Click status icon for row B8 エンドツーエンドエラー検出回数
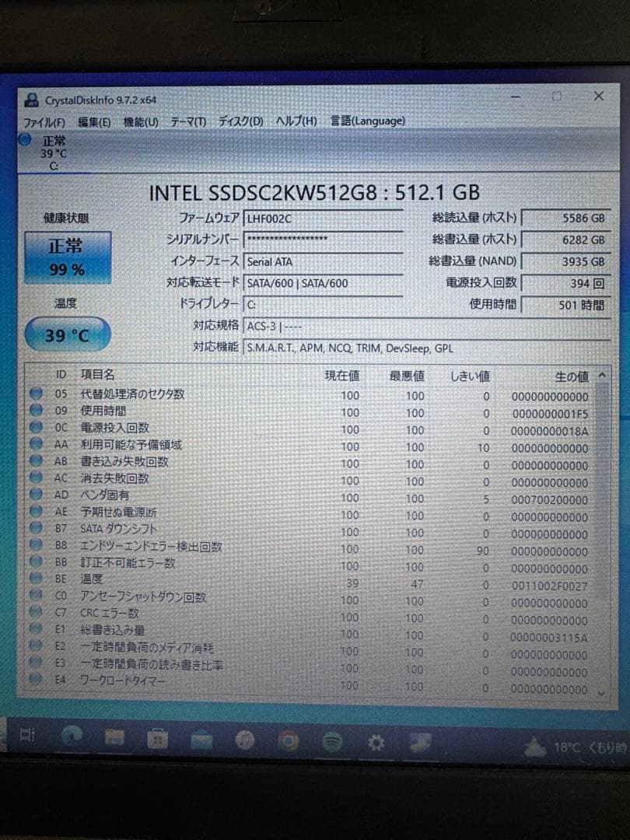This screenshot has height=840, width=630. point(36,544)
